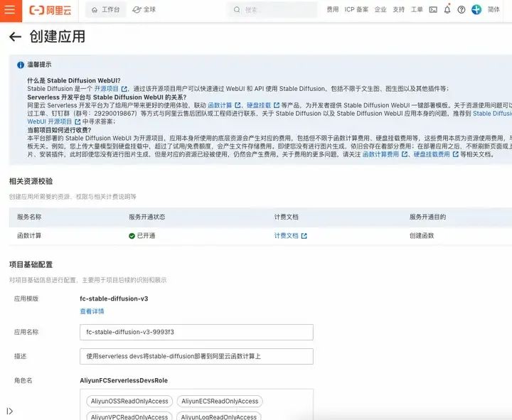
Task: Launch the Cloud Shell terminal icon
Action: click(x=433, y=10)
